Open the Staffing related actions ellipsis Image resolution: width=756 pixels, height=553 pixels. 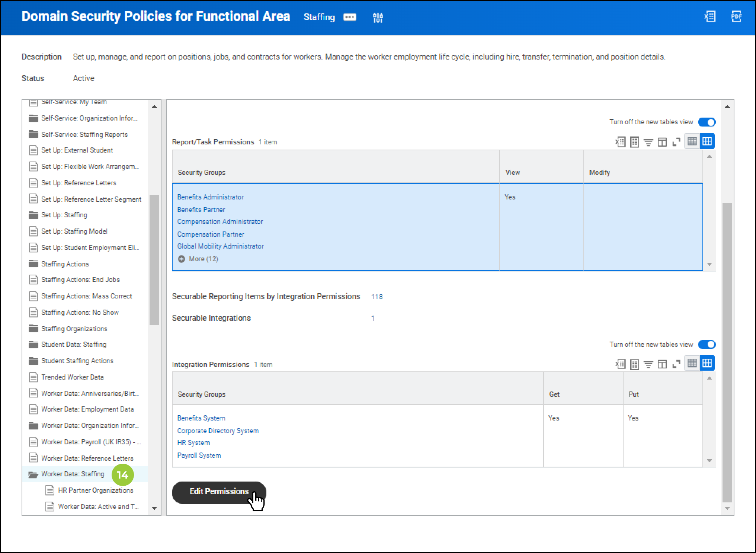[x=349, y=17]
